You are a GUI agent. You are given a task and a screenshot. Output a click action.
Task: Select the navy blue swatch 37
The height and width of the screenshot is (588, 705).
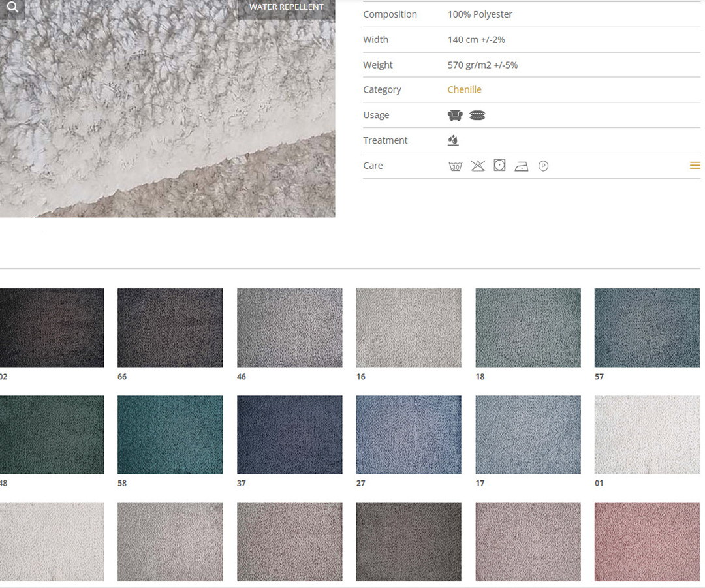point(289,435)
